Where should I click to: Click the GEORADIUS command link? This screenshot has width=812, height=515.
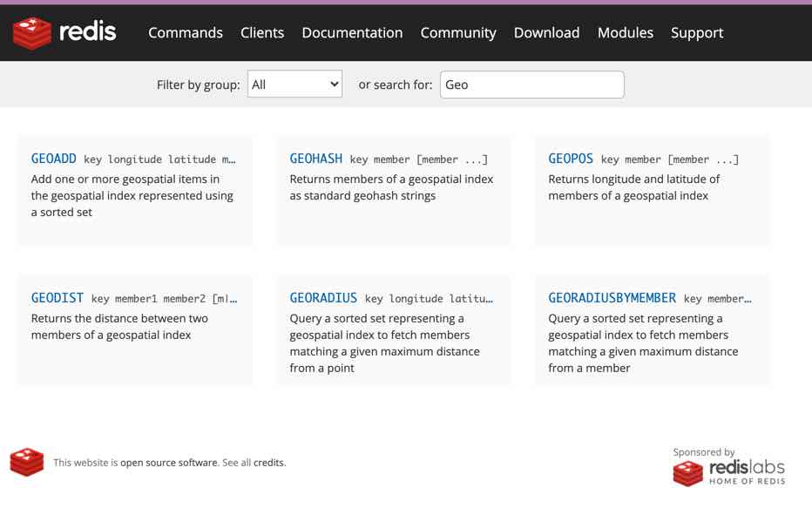(x=323, y=298)
